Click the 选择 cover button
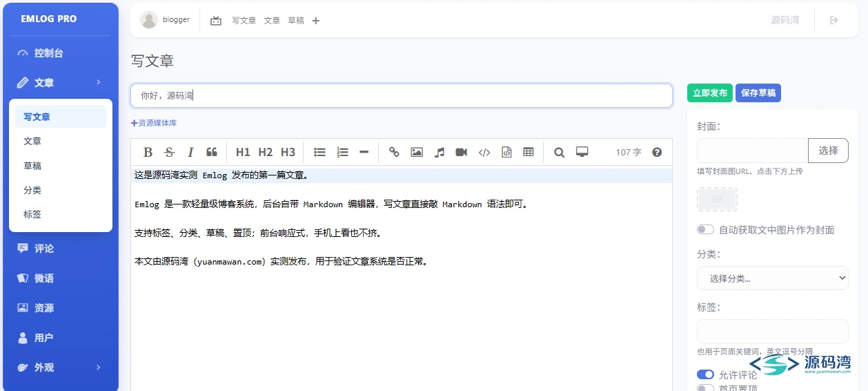868x391 pixels. click(828, 150)
